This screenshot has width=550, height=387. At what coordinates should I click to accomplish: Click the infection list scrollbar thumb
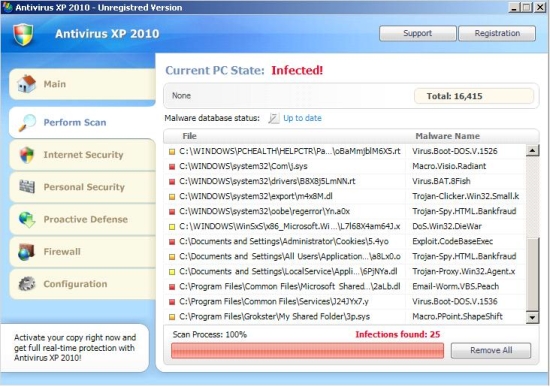click(532, 275)
